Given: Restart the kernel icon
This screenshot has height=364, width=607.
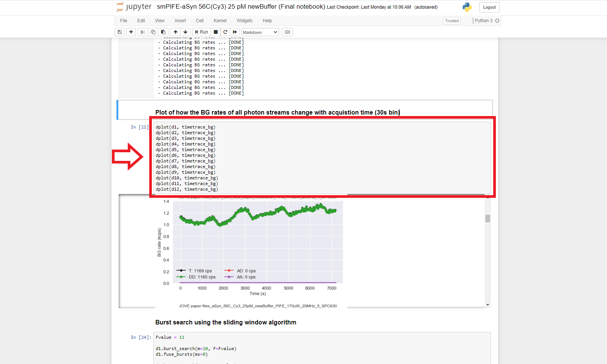Looking at the screenshot, I should [x=225, y=32].
